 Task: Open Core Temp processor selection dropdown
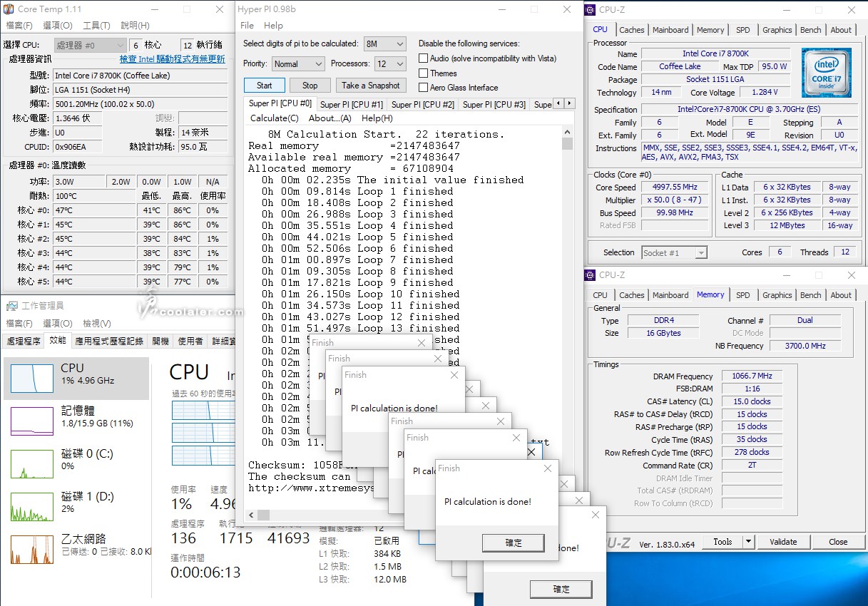[x=91, y=44]
